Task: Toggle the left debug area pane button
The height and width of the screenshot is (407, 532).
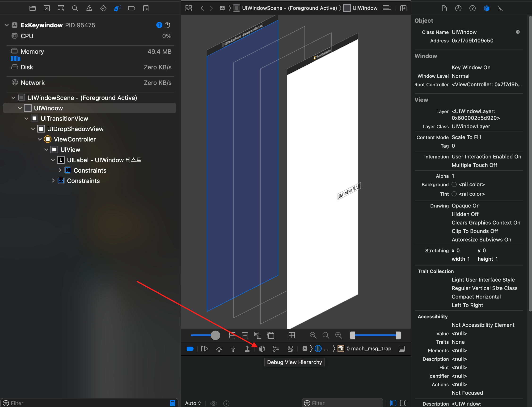Action: tap(393, 403)
